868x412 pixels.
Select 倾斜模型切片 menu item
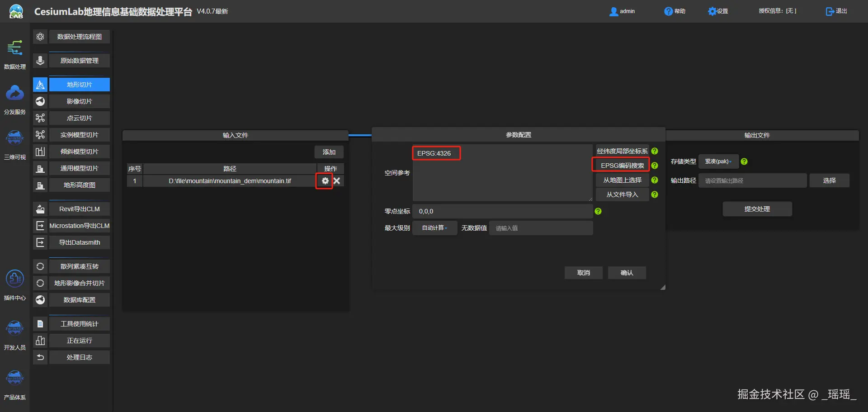[80, 152]
